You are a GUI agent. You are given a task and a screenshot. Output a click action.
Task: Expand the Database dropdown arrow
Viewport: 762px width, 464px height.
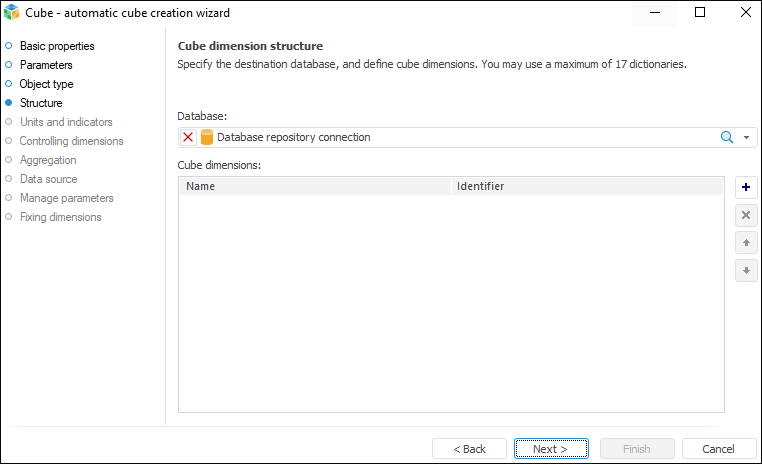[746, 138]
